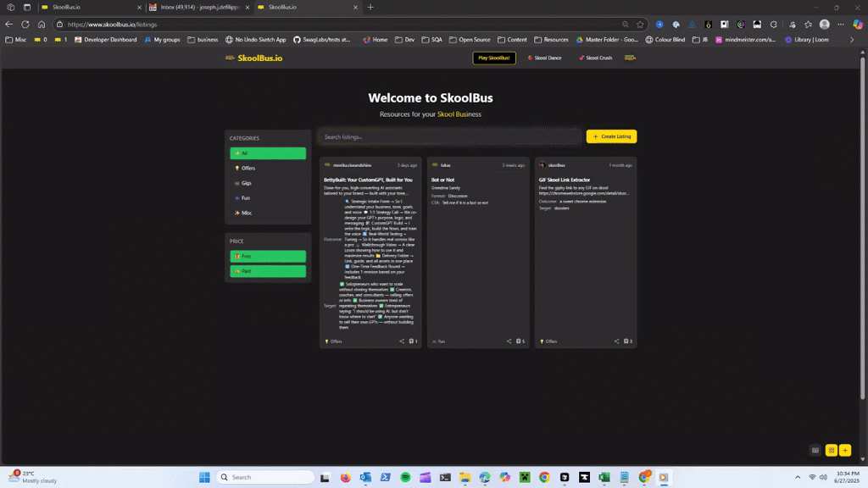The height and width of the screenshot is (488, 868).
Task: Click the comments icon on GIF Skool card
Action: click(x=628, y=341)
